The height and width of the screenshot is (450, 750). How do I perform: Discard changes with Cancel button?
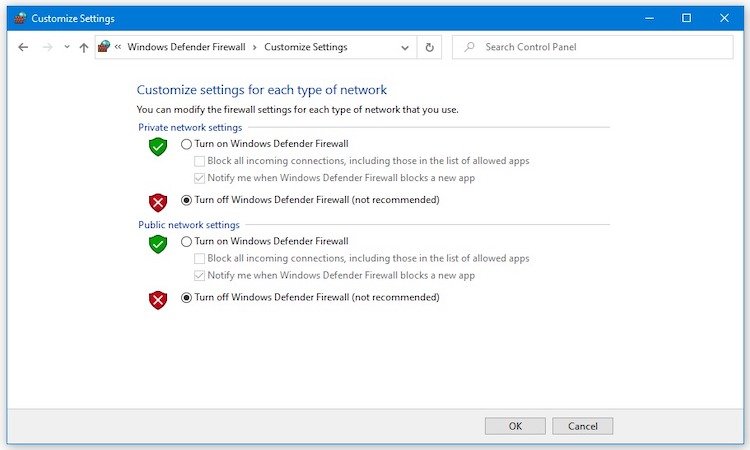click(x=583, y=426)
